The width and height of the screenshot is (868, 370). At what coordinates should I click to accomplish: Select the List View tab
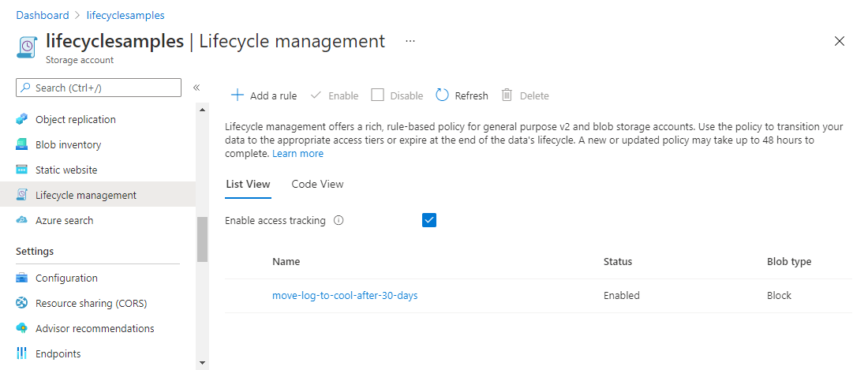248,184
